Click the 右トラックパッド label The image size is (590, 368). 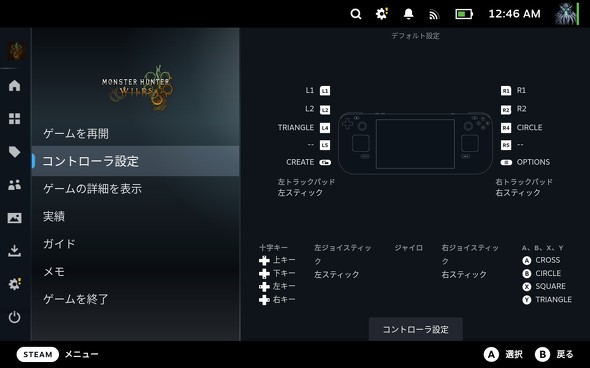click(x=524, y=182)
